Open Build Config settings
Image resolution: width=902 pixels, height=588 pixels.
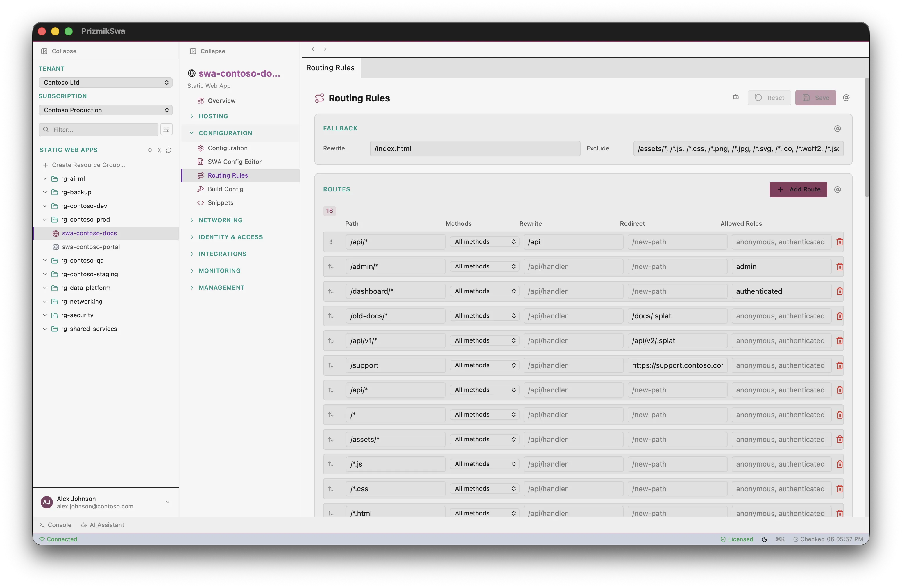coord(226,189)
